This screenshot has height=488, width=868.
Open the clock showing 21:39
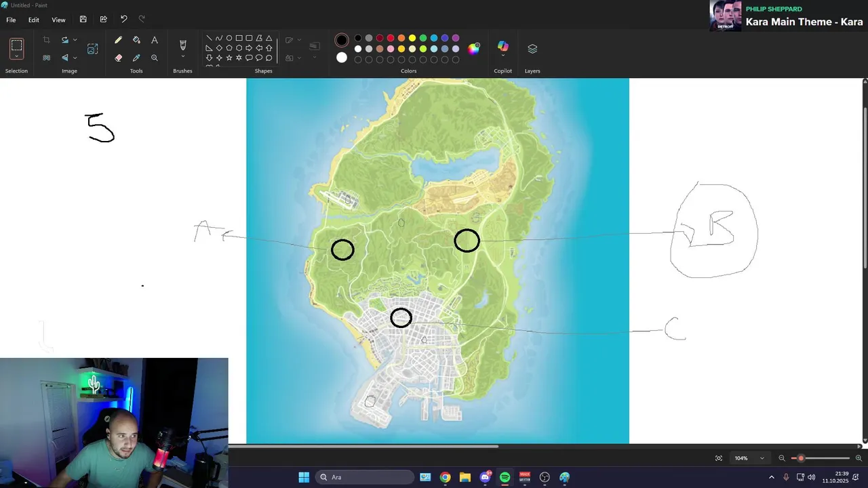pos(835,477)
